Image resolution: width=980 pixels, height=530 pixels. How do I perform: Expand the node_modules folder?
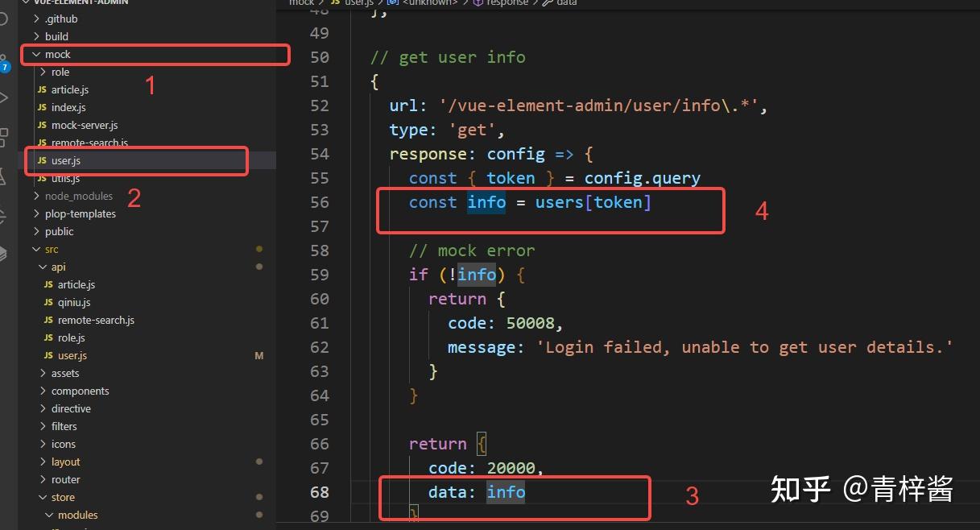[x=79, y=196]
